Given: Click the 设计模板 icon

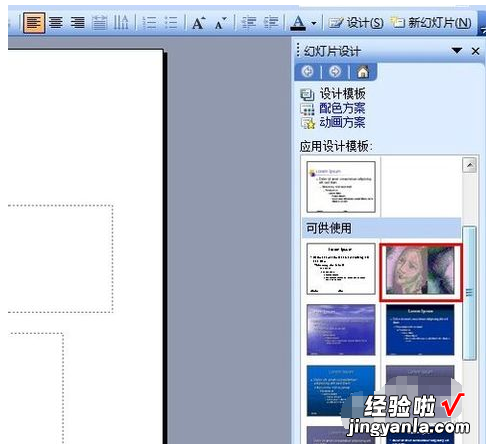Looking at the screenshot, I should click(307, 95).
